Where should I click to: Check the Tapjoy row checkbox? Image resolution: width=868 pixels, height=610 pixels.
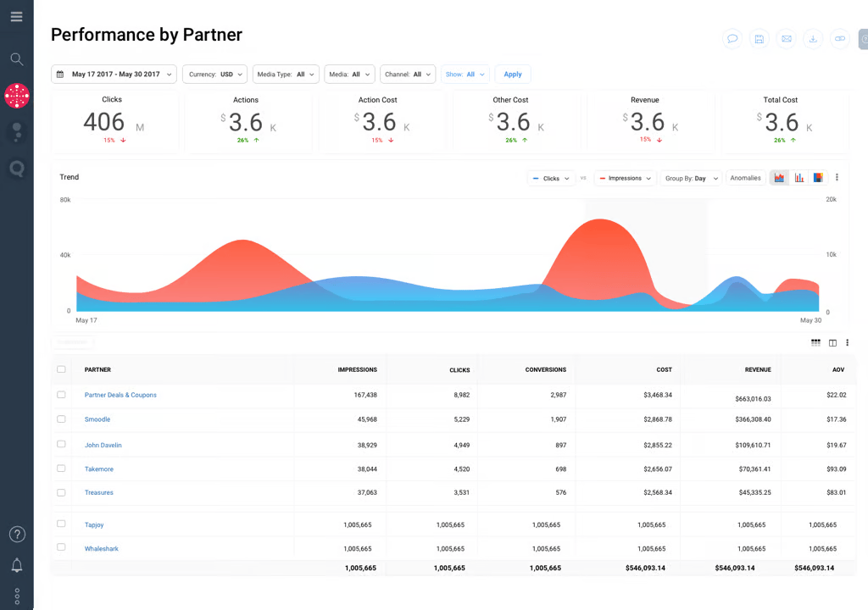(61, 524)
